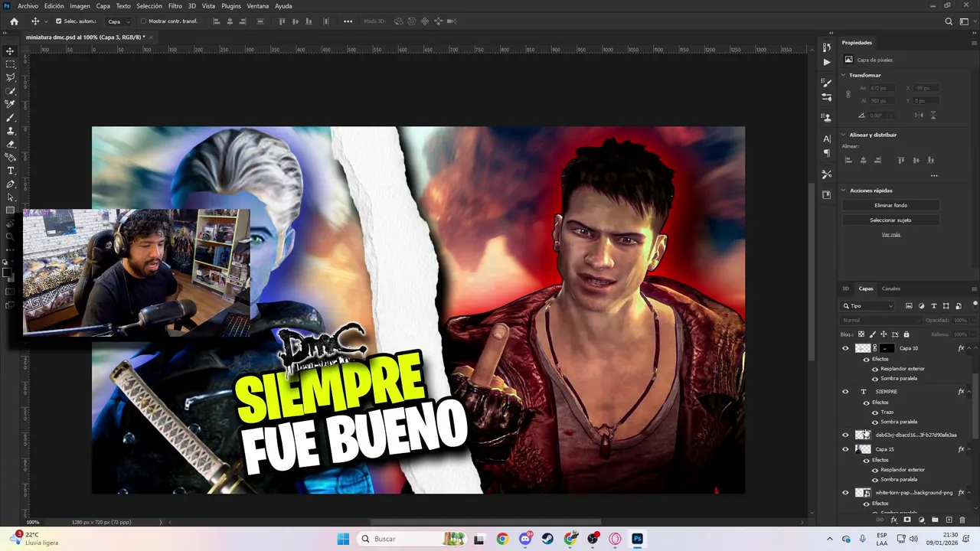
Task: Switch to the Canales tab
Action: [890, 289]
